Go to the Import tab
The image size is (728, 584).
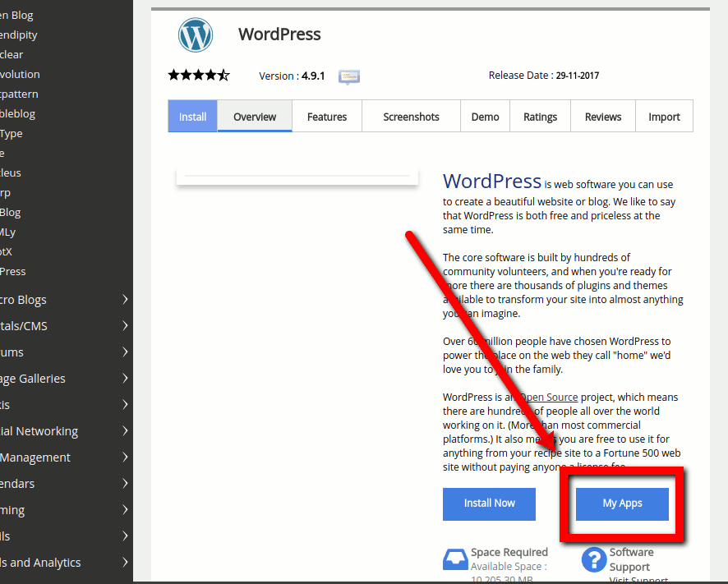[x=664, y=117]
